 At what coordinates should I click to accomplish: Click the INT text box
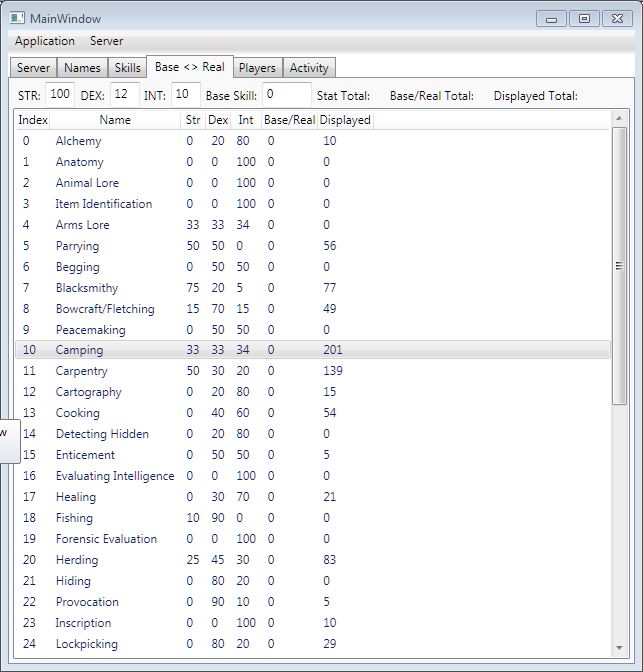pyautogui.click(x=185, y=94)
